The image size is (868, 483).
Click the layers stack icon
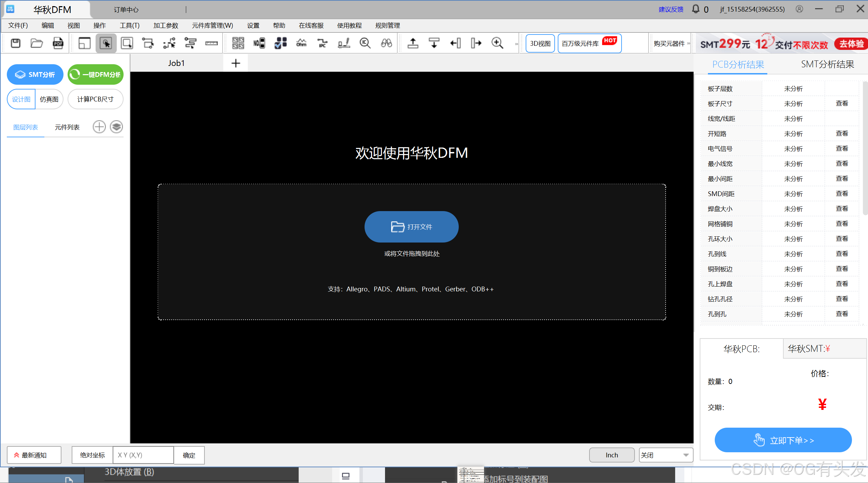click(x=116, y=127)
